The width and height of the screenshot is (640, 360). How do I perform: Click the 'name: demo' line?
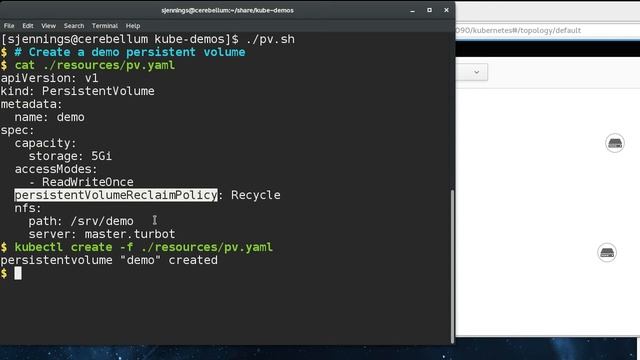pyautogui.click(x=49, y=117)
